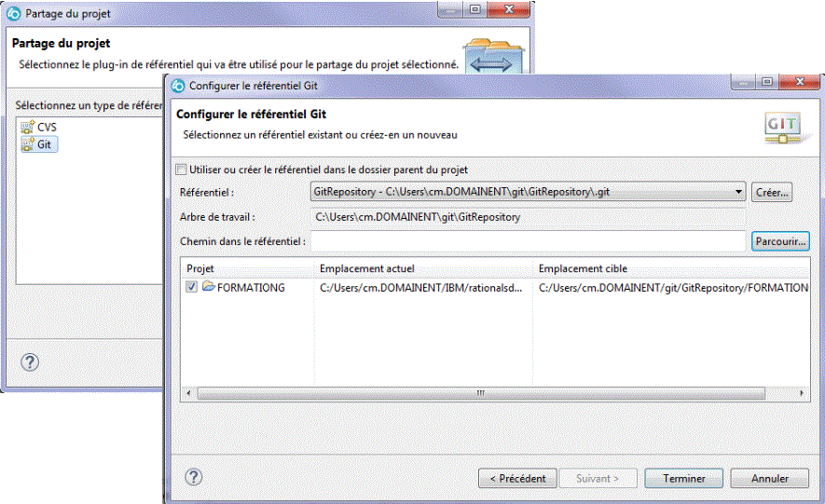Go back with the Précédent button
Image resolution: width=825 pixels, height=504 pixels.
pyautogui.click(x=517, y=478)
